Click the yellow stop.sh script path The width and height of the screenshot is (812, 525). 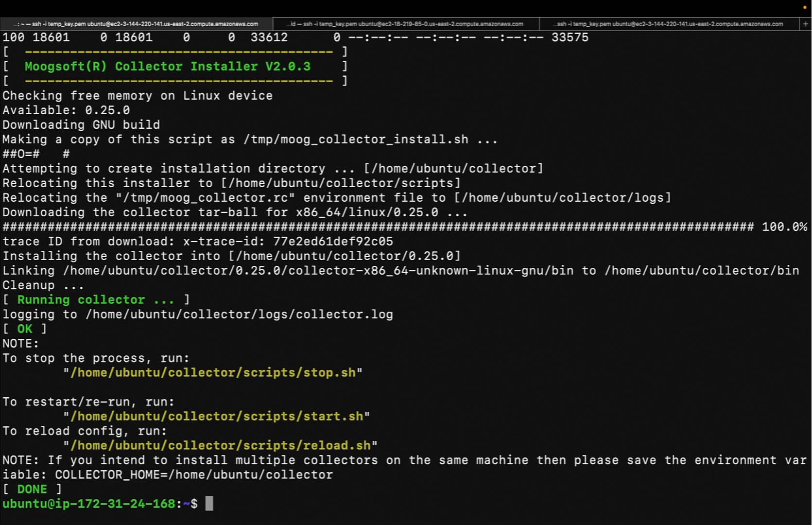coord(213,373)
